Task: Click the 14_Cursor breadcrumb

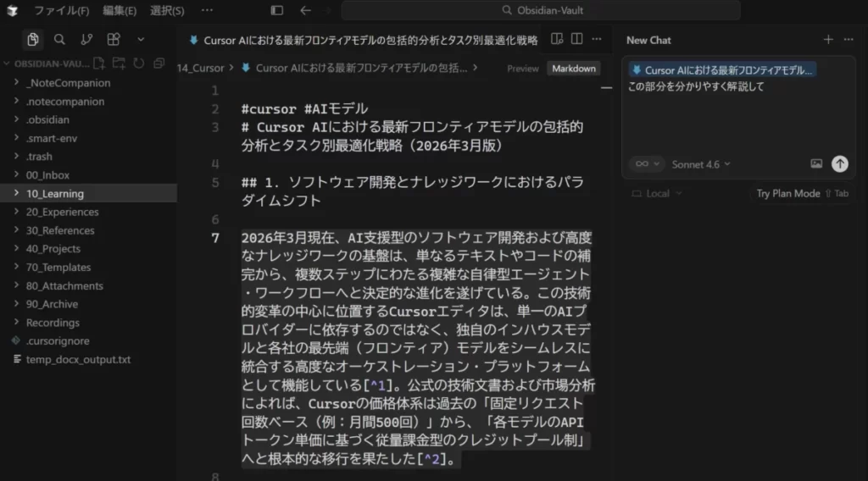Action: click(x=200, y=68)
